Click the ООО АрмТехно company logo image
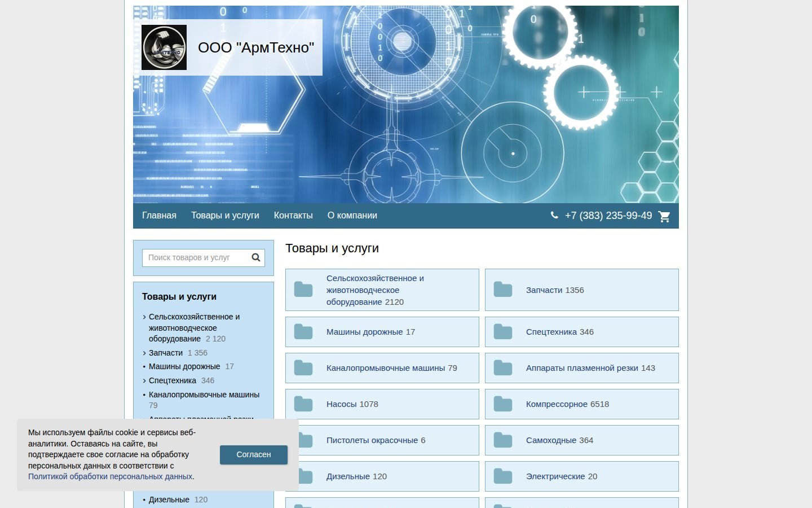812x508 pixels. coord(164,47)
